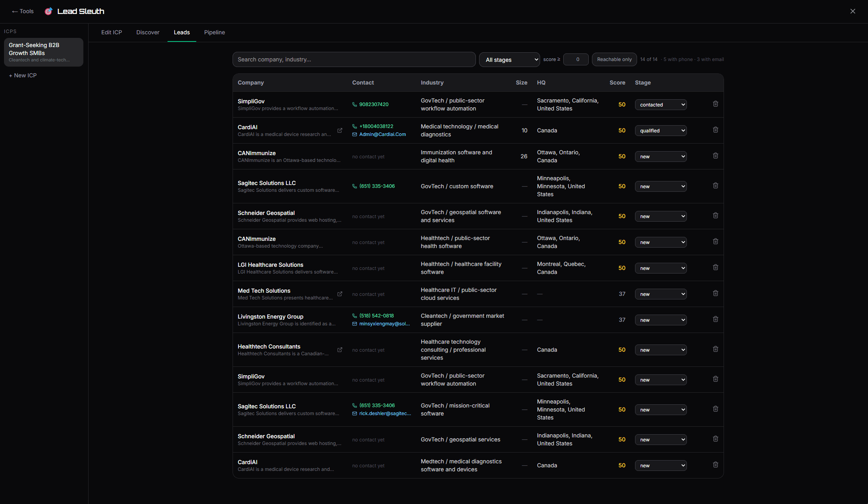
Task: Call SimpliGov at 9082307420
Action: click(374, 104)
